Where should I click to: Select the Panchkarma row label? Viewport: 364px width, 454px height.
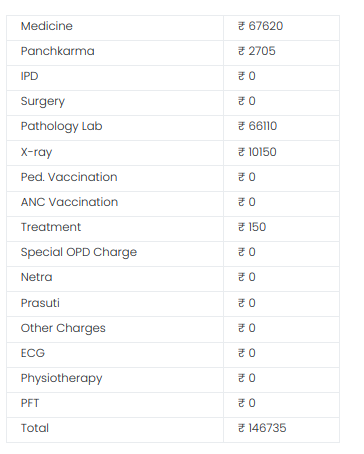[x=58, y=51]
